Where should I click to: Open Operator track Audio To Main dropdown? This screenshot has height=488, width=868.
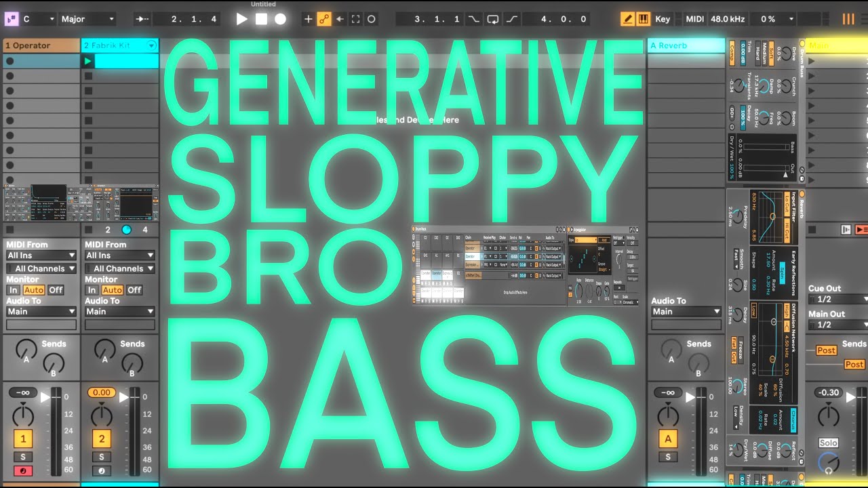coord(41,311)
